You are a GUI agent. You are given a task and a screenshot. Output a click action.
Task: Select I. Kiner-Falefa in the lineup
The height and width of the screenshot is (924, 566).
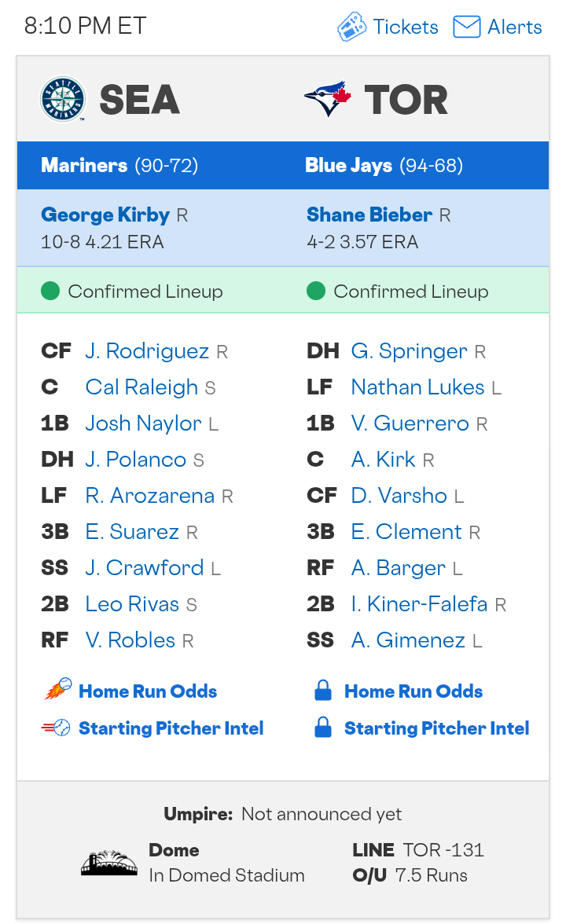[x=419, y=604]
